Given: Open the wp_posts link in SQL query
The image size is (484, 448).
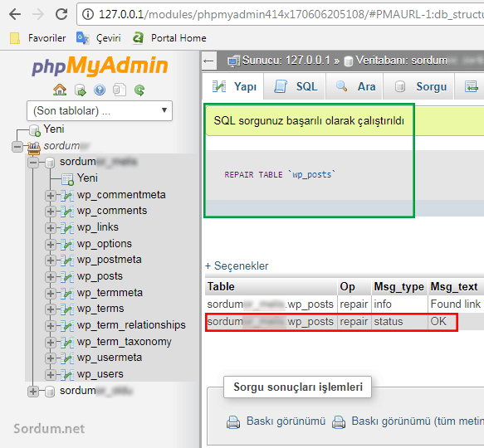Looking at the screenshot, I should point(312,174).
